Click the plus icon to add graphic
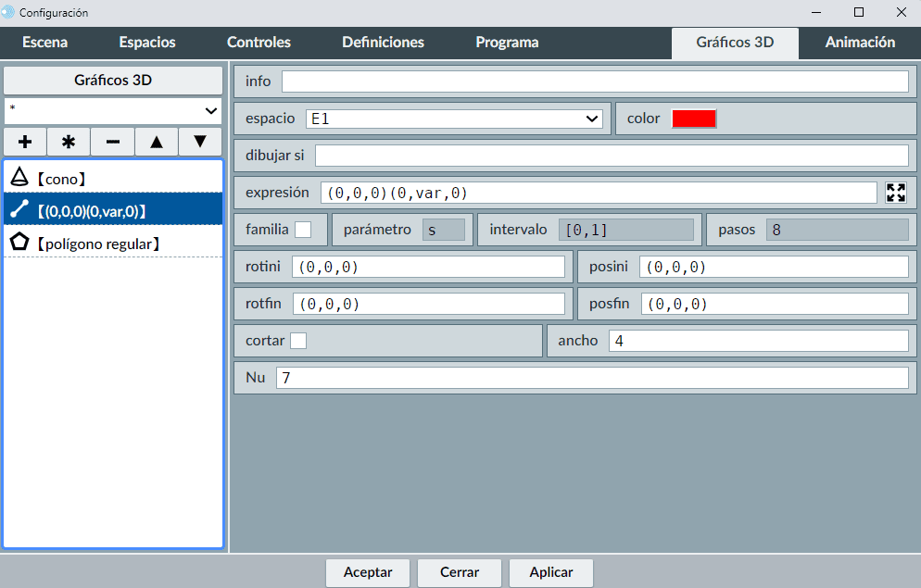 point(25,142)
